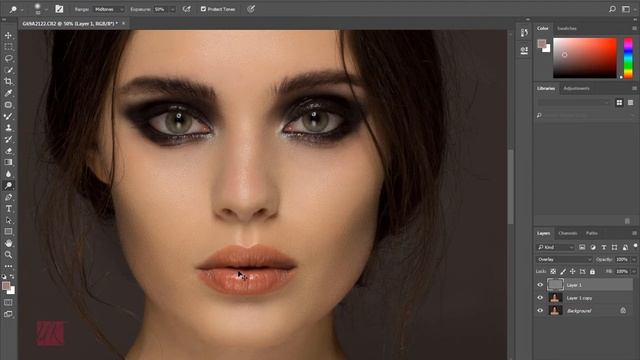
Task: Select the Crop tool
Action: pos(8,82)
